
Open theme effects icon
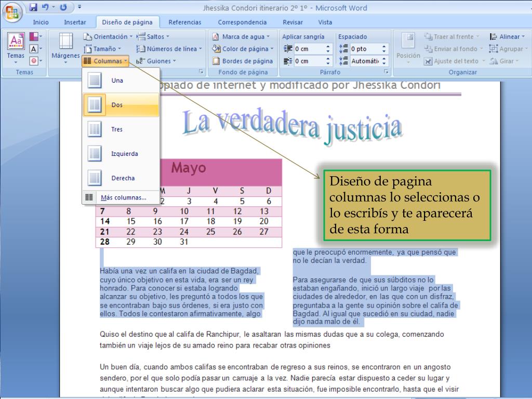click(x=36, y=61)
